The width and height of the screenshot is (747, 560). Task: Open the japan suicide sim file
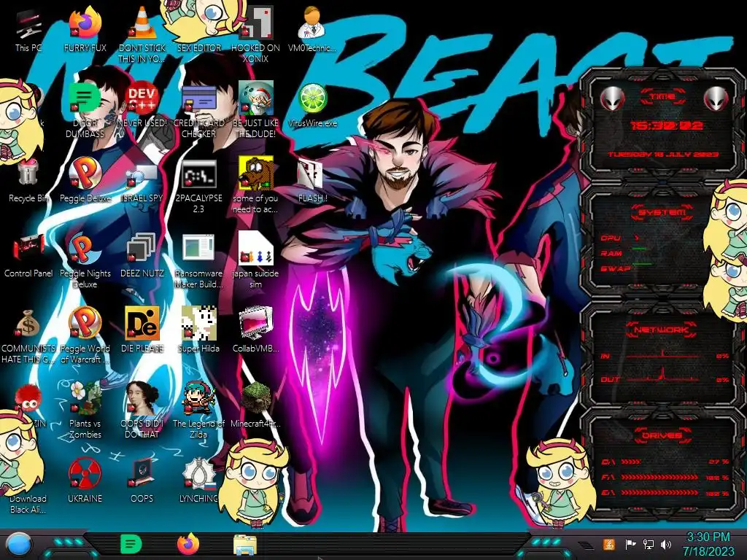pyautogui.click(x=255, y=261)
